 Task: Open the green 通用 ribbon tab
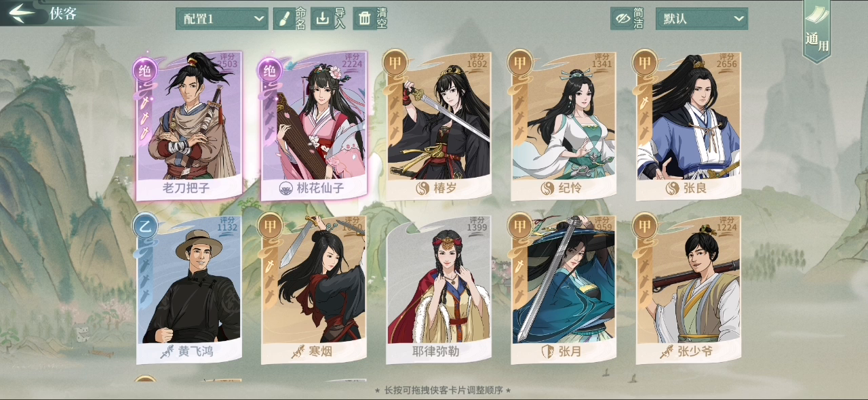tap(816, 31)
